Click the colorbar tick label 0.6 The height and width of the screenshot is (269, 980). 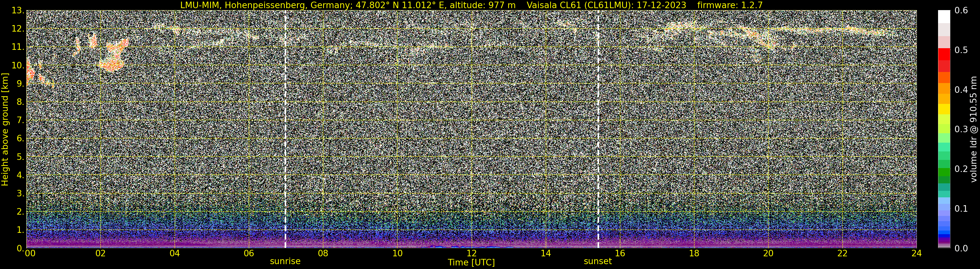point(961,10)
